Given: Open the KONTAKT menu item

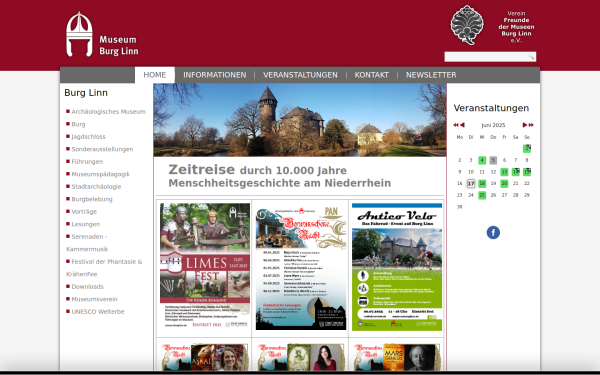Looking at the screenshot, I should [x=372, y=75].
